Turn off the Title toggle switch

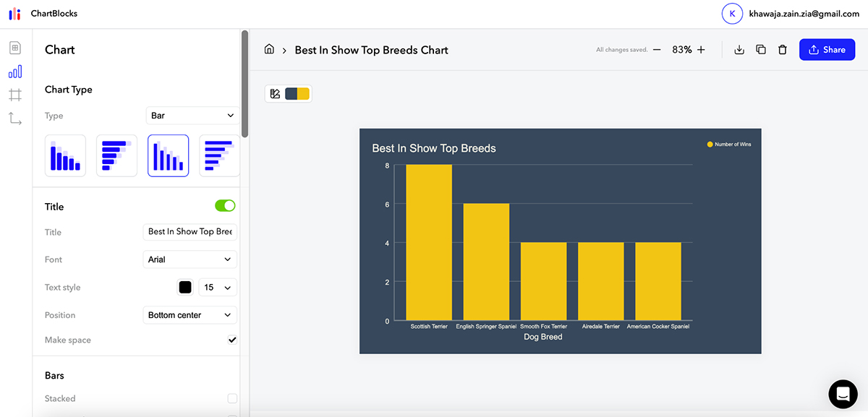coord(225,206)
